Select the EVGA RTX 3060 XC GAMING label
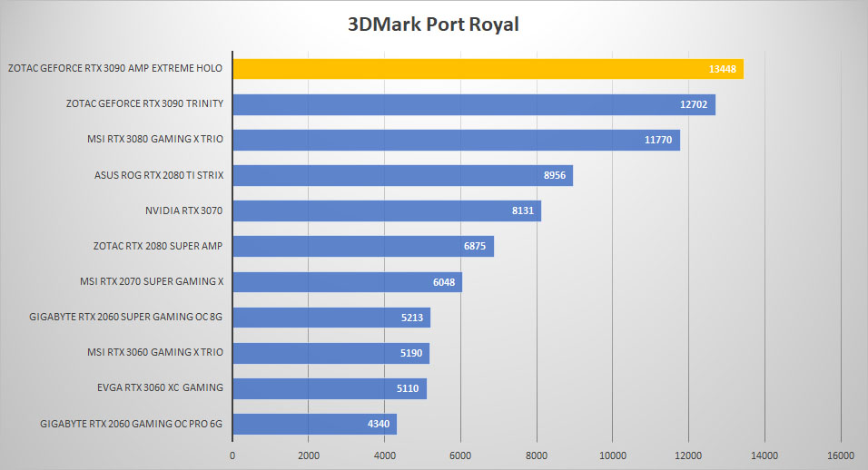The image size is (868, 470). pyautogui.click(x=160, y=387)
